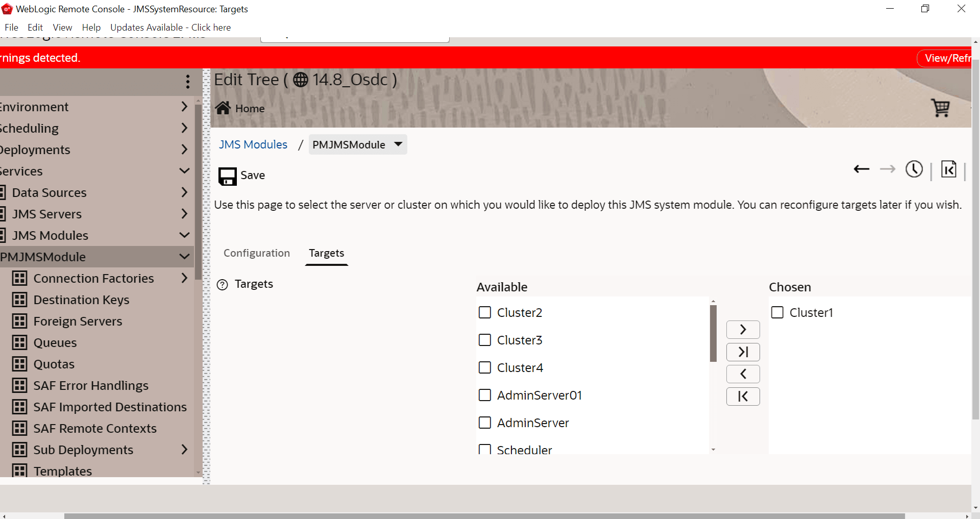The width and height of the screenshot is (980, 519).
Task: Click the SAF Remote Contexts grid icon
Action: (19, 428)
